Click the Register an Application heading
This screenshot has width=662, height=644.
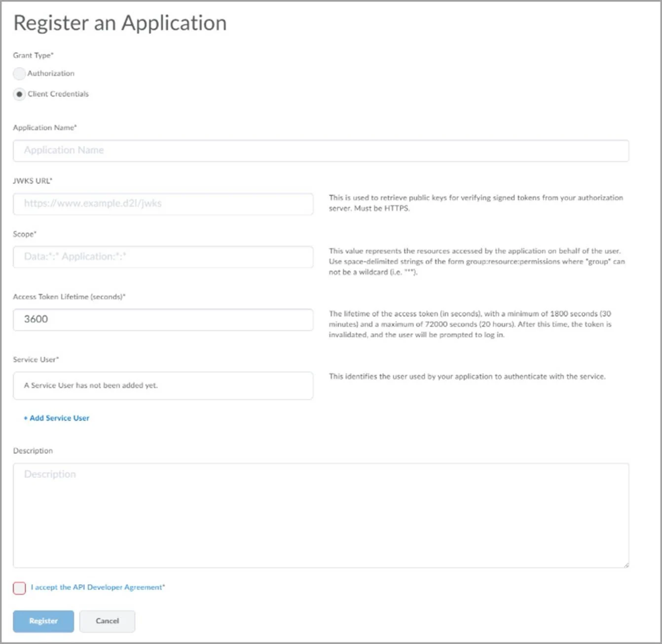[x=120, y=23]
